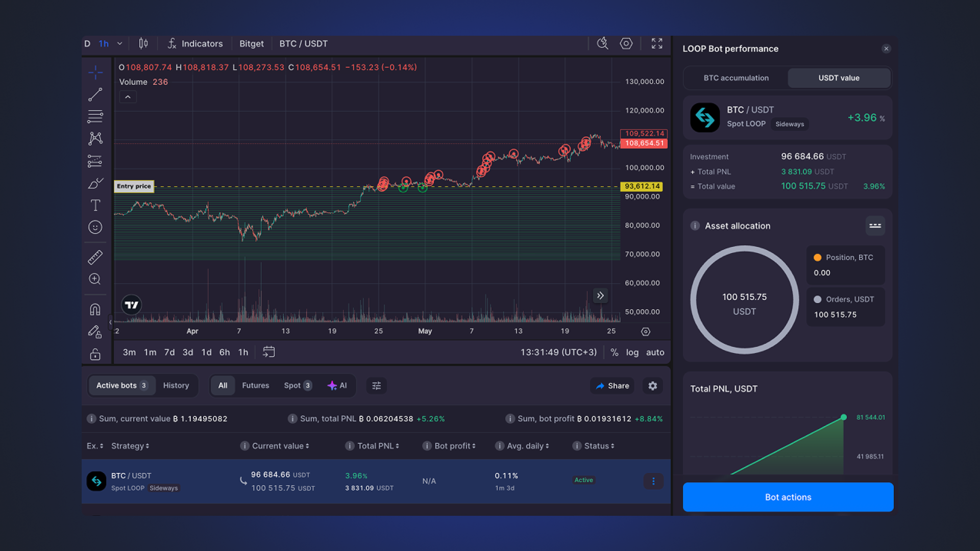This screenshot has height=551, width=980.
Task: Select the Brush drawing tool
Action: (x=95, y=183)
